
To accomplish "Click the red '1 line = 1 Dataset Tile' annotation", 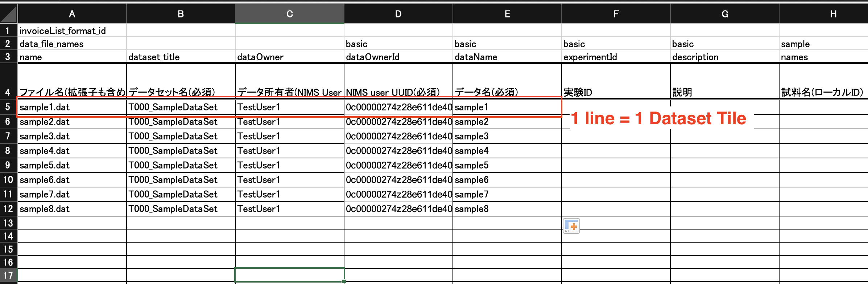I will point(658,118).
